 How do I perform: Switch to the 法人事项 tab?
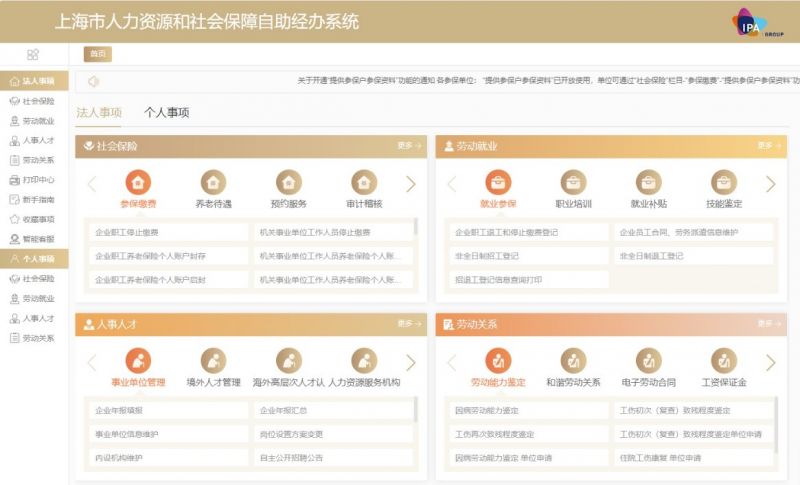(99, 113)
